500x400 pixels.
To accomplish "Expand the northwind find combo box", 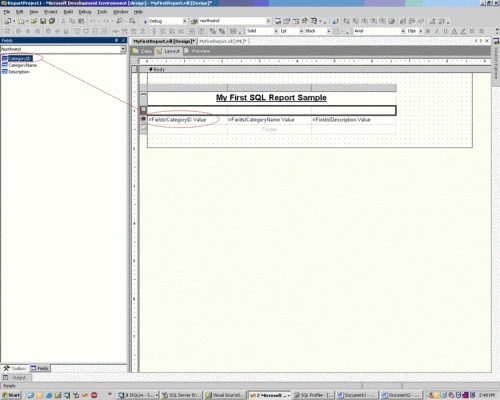I will [268, 21].
